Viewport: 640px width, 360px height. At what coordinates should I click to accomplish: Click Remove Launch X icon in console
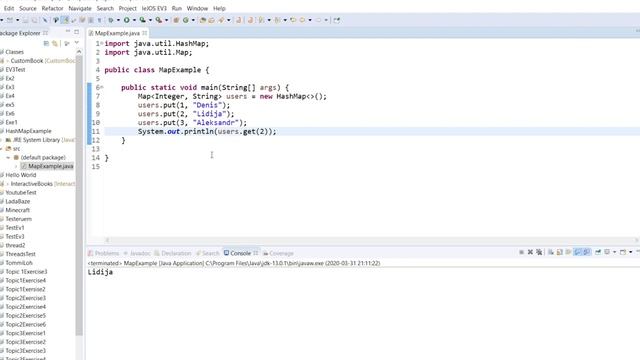point(530,252)
